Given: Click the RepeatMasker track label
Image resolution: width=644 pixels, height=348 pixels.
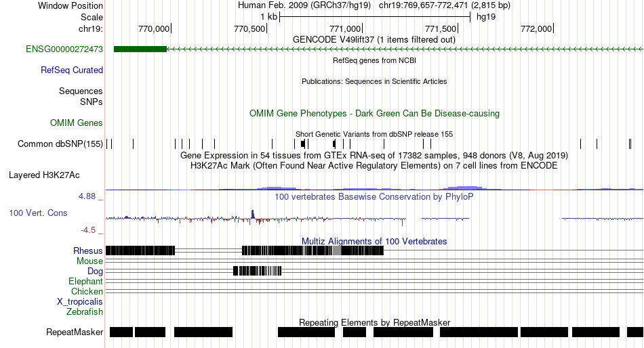Looking at the screenshot, I should tap(75, 332).
